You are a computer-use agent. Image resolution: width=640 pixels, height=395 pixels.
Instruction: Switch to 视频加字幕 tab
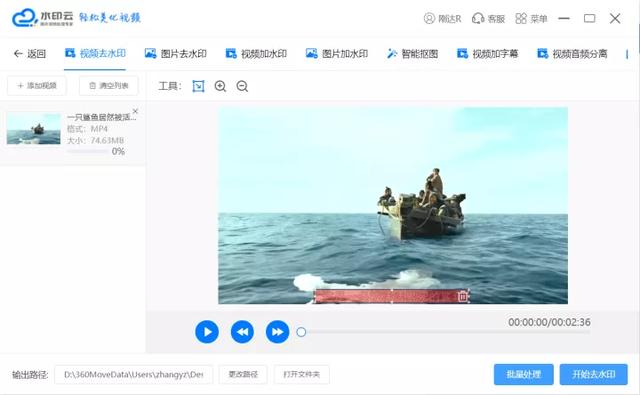click(x=487, y=53)
